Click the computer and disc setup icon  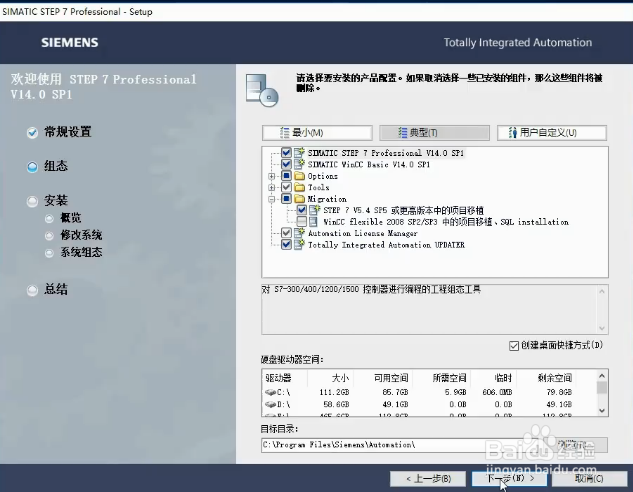click(262, 90)
